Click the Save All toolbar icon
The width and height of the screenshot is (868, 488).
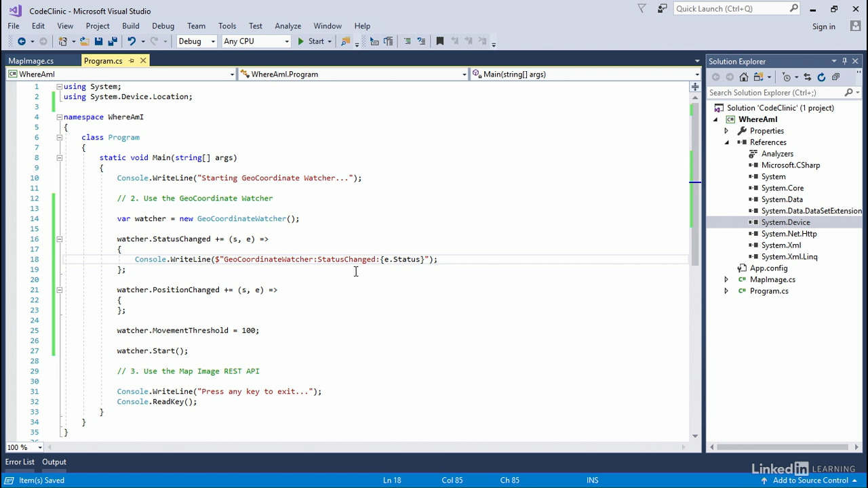click(x=113, y=41)
